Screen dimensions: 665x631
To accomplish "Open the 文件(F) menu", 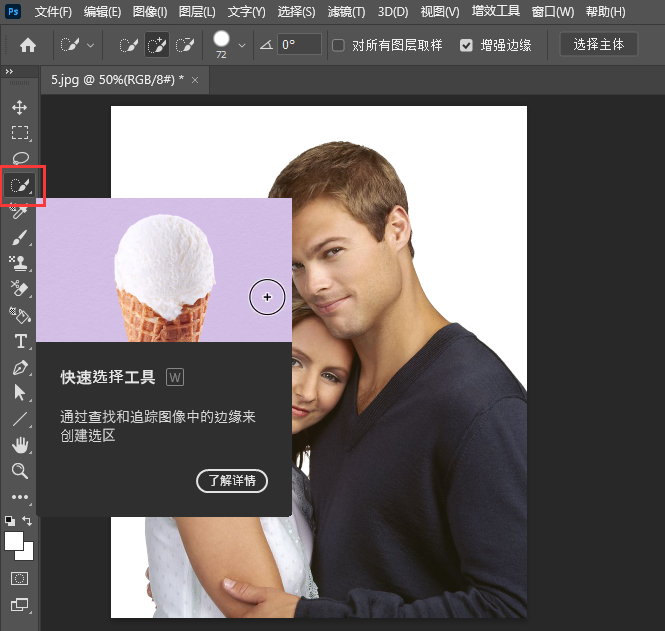I will click(53, 12).
